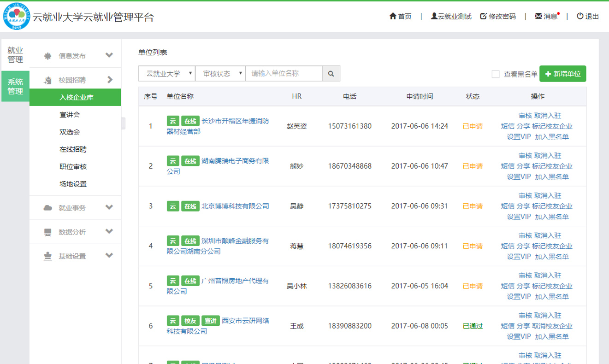Screen dimensions: 609x364
Task: Click the 退出 power icon to log out
Action: [x=579, y=16]
